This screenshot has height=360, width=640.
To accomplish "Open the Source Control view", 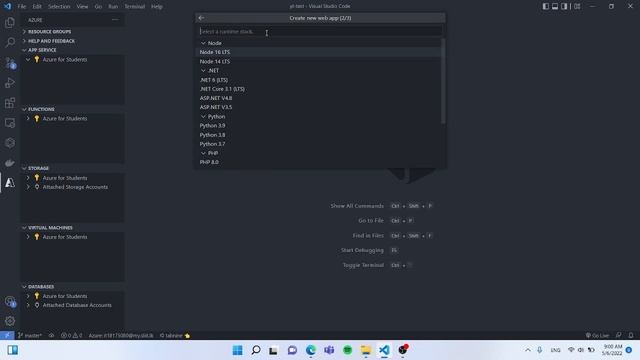I will (x=10, y=63).
